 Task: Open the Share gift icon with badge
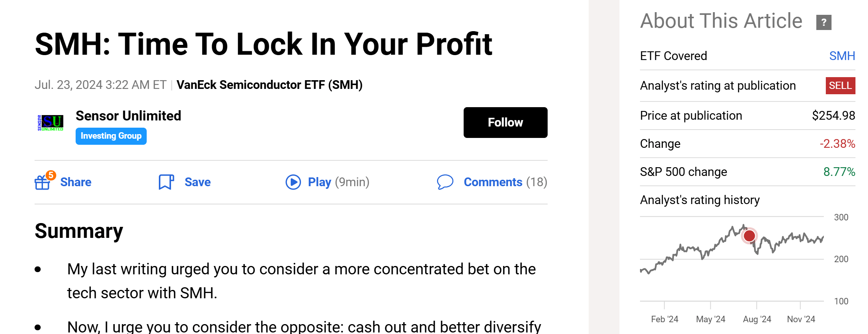pos(43,182)
